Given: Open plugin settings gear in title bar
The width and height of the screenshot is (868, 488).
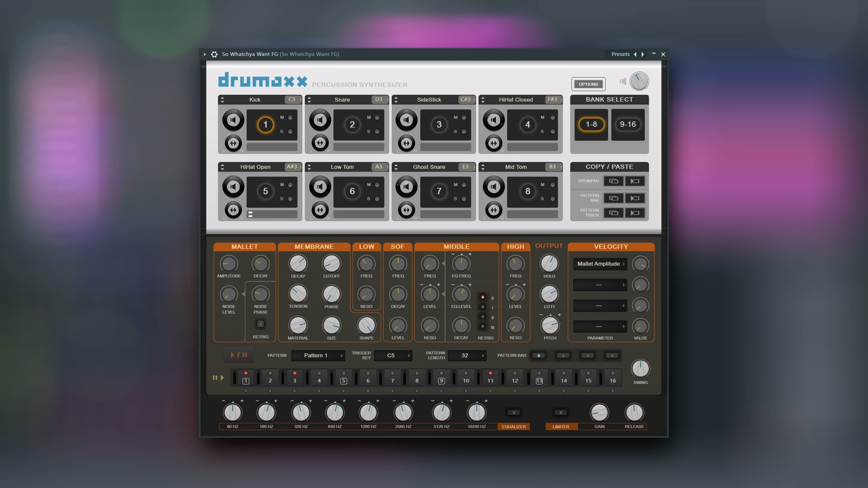Looking at the screenshot, I should [x=214, y=54].
